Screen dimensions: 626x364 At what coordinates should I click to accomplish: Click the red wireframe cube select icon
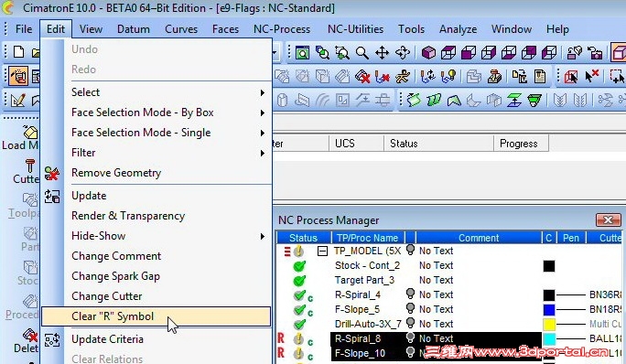point(571,76)
